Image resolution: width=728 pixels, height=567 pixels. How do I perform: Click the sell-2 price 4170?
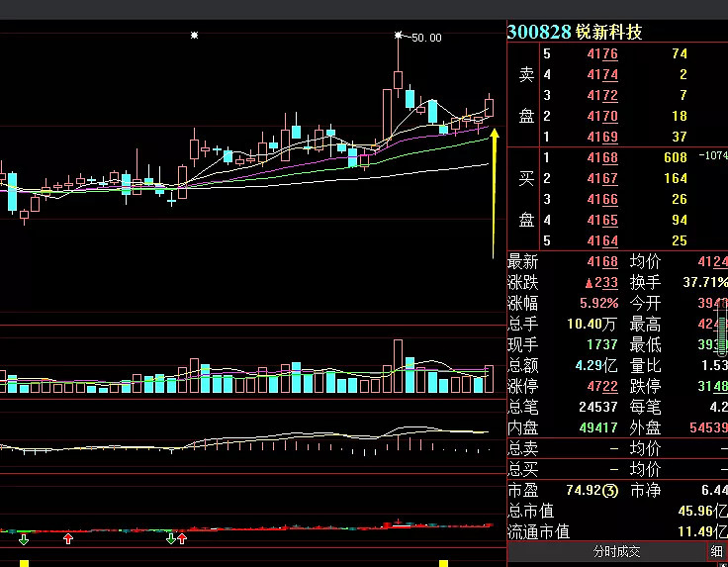point(602,116)
